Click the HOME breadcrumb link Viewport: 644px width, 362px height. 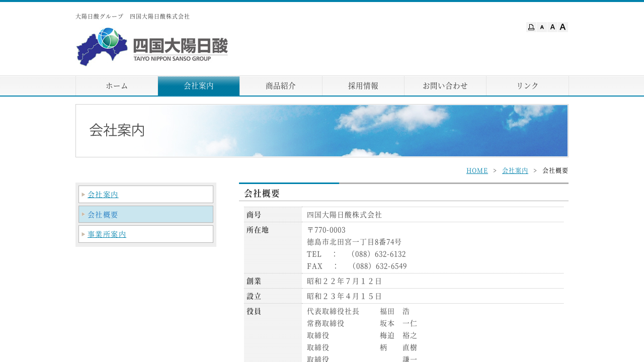[x=477, y=170]
